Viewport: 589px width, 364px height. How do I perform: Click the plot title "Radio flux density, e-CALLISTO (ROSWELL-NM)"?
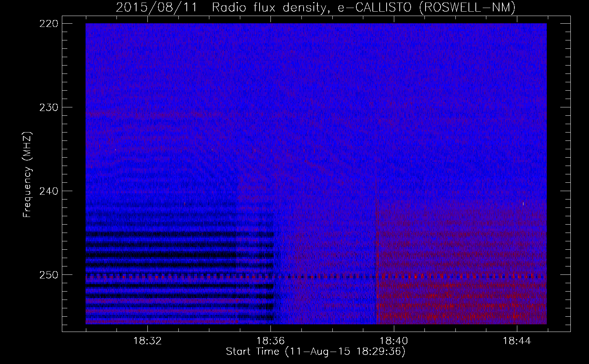pyautogui.click(x=364, y=7)
